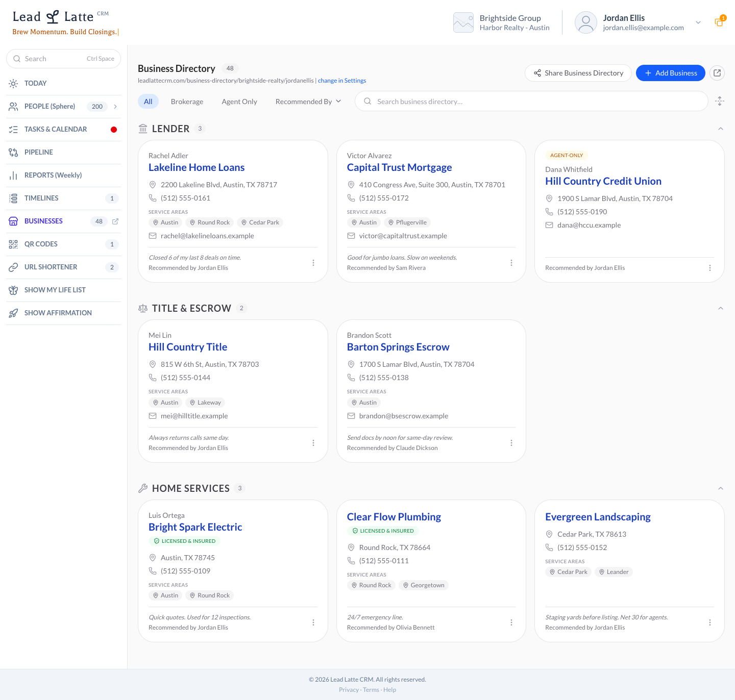
Task: Click change in Settings link
Action: point(342,81)
